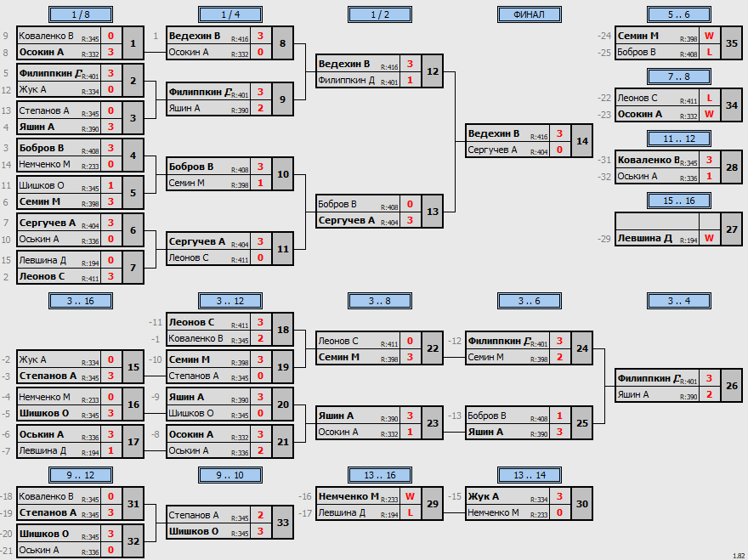Click the 13 .. 16 bracket header

380,475
